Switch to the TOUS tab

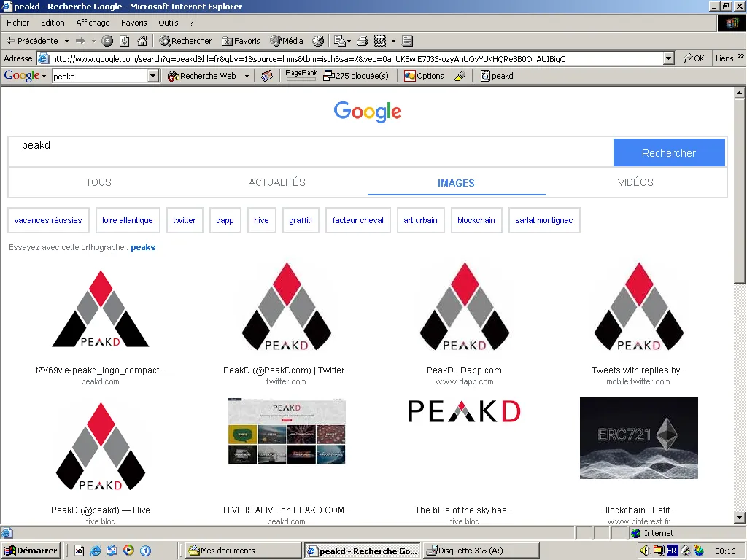[x=98, y=182]
